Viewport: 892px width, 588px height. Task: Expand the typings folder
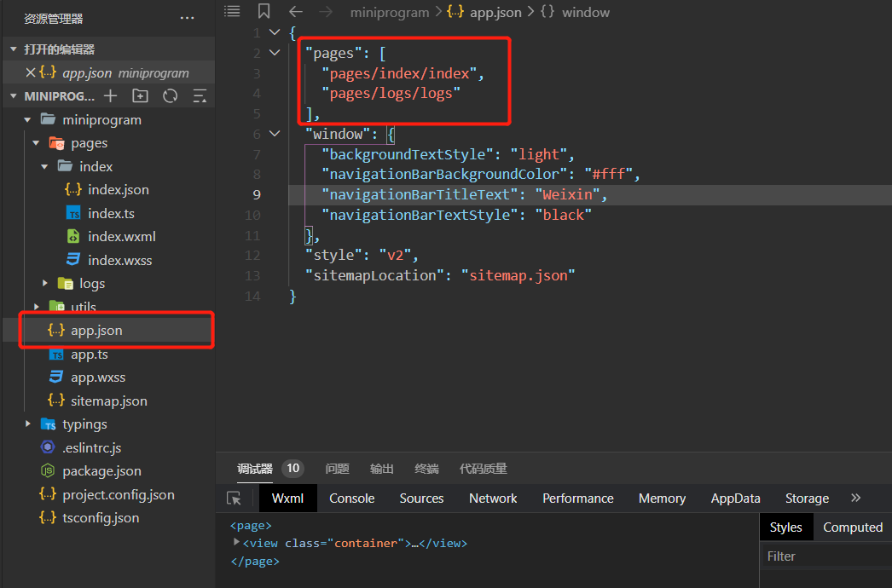[27, 424]
